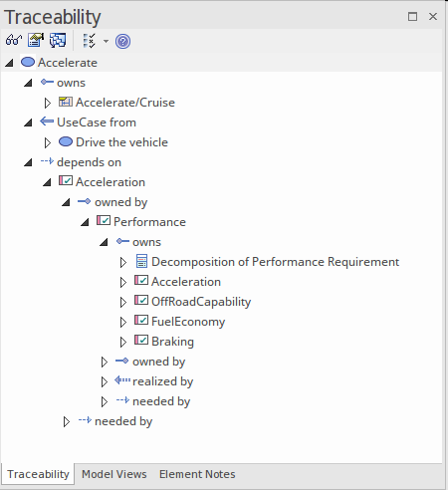Viewport: 448px width, 490px height.
Task: Select the UseCase from relationship item
Action: tap(97, 122)
